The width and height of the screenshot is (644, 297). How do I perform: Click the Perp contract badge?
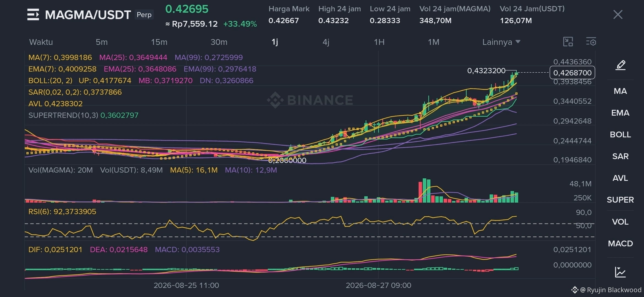coord(144,15)
